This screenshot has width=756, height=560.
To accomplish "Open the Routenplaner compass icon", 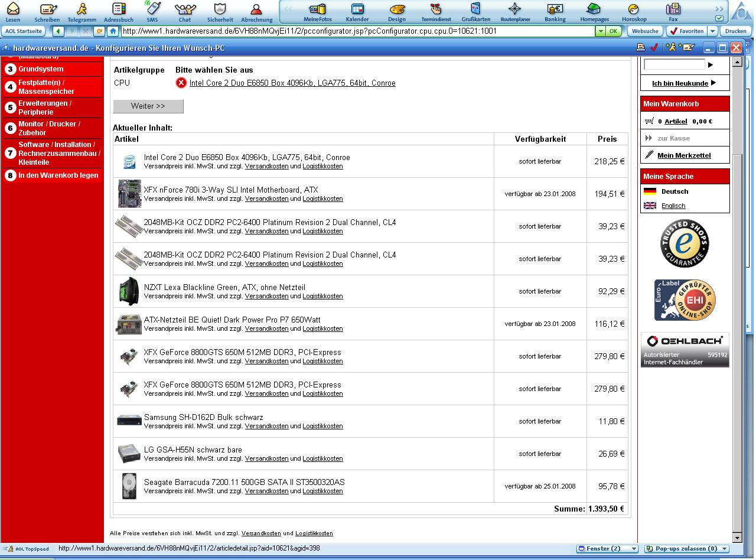I will 515,11.
